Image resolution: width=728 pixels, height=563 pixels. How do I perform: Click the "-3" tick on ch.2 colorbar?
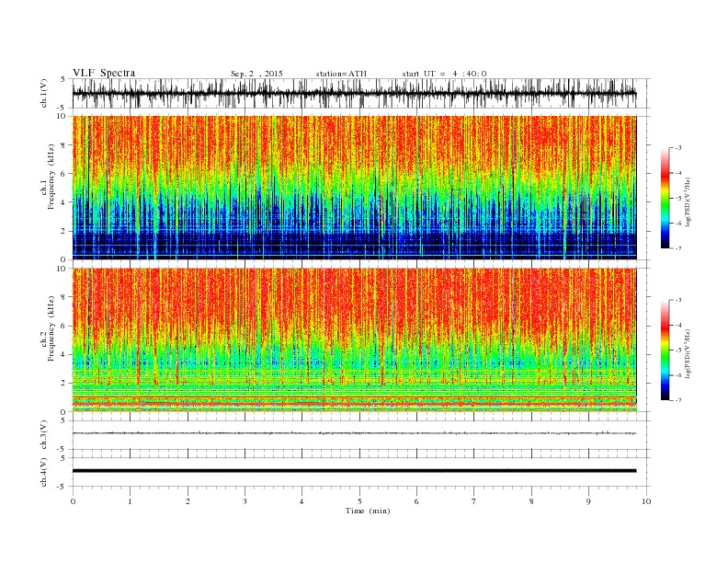pos(678,300)
